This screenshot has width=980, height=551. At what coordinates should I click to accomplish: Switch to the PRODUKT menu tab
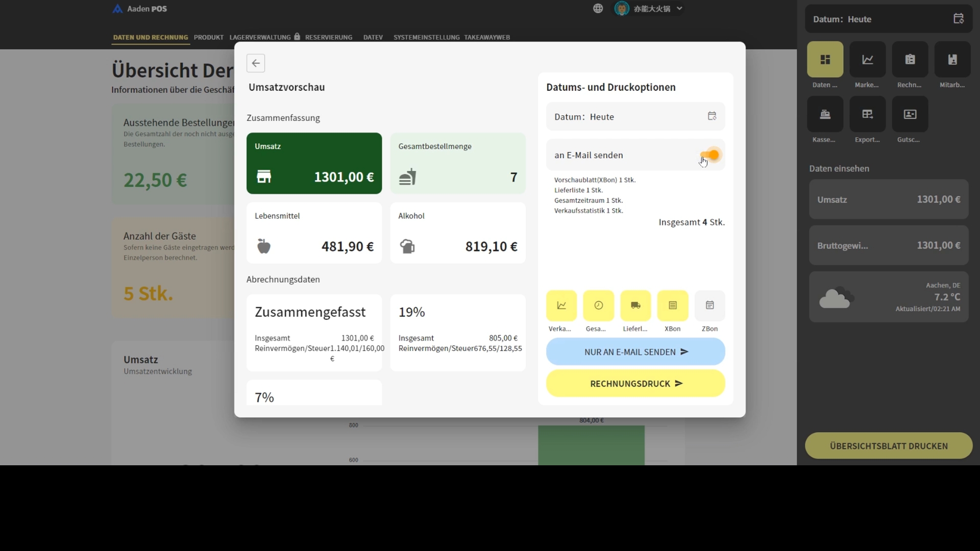[x=208, y=37]
